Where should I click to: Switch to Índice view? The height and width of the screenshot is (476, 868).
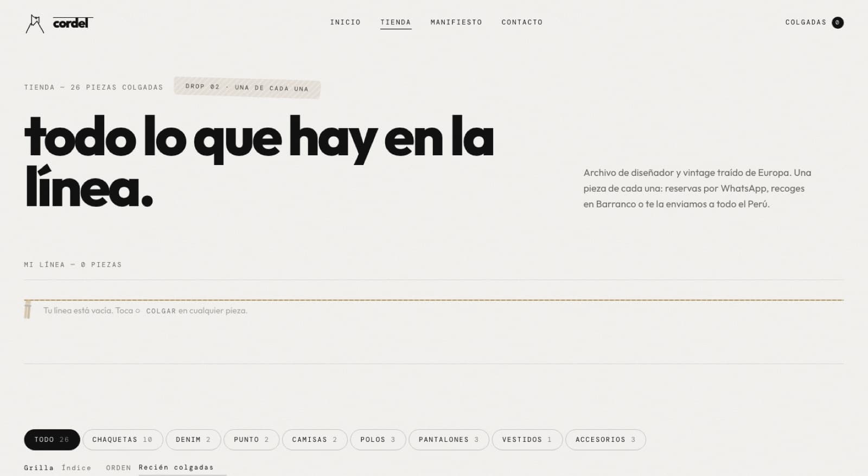[76, 468]
